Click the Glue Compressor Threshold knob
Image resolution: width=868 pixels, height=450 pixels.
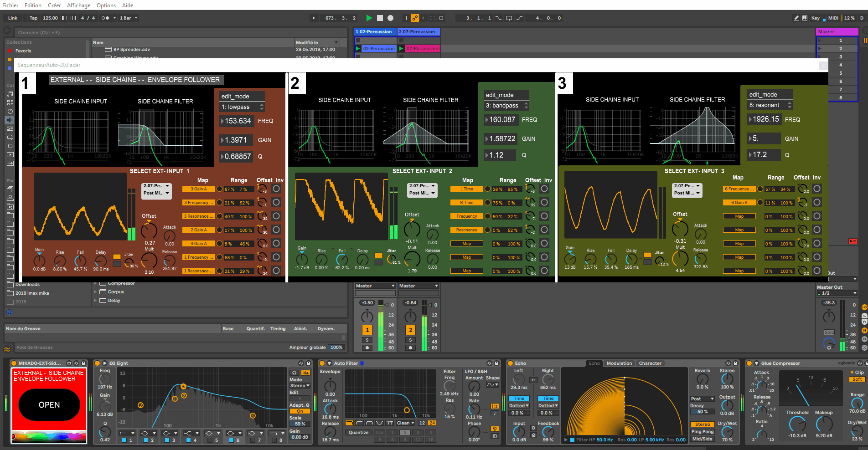[x=797, y=424]
